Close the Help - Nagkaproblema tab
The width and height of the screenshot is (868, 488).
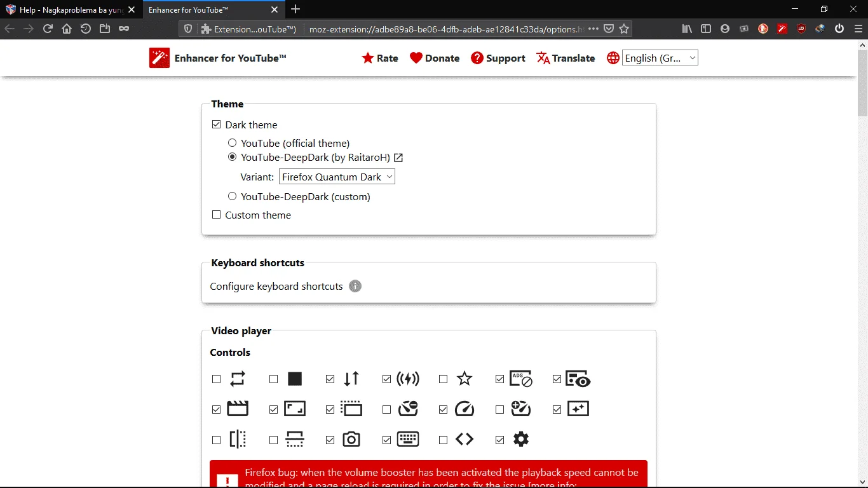point(132,10)
